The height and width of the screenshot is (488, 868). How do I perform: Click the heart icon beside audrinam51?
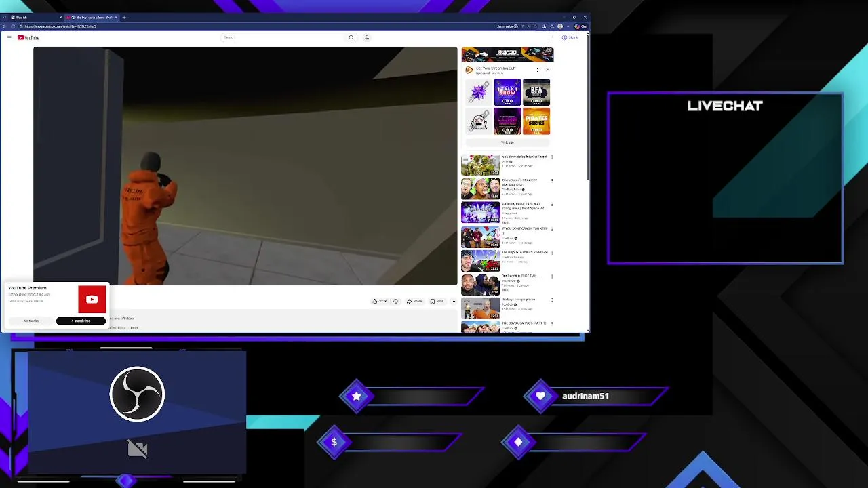point(540,396)
